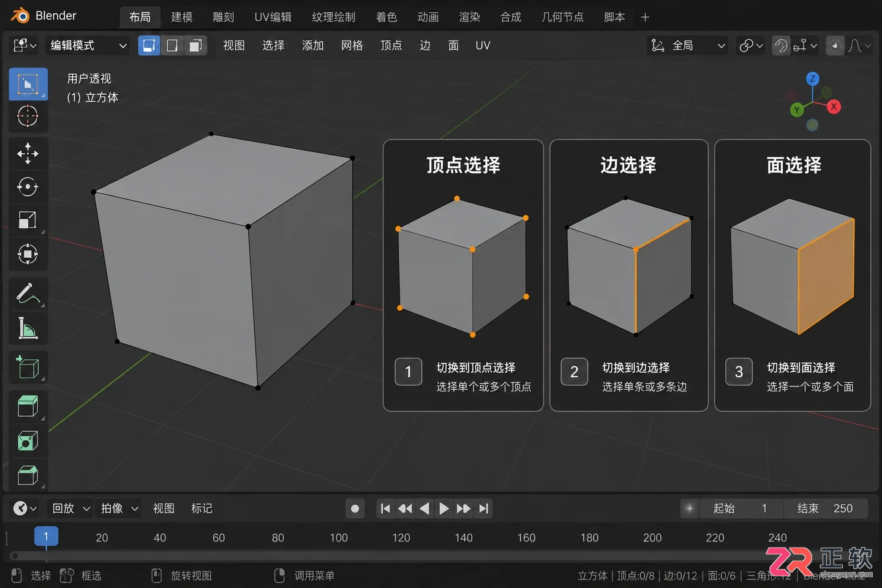Activate the Transform tool
The image size is (882, 588).
pyautogui.click(x=28, y=254)
